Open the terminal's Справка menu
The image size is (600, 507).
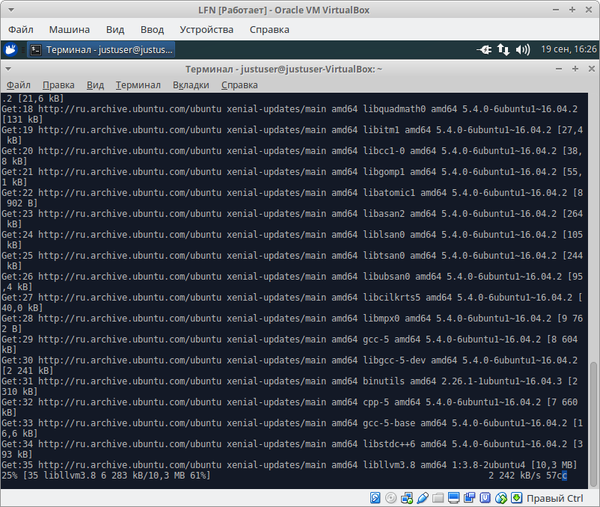tap(240, 85)
